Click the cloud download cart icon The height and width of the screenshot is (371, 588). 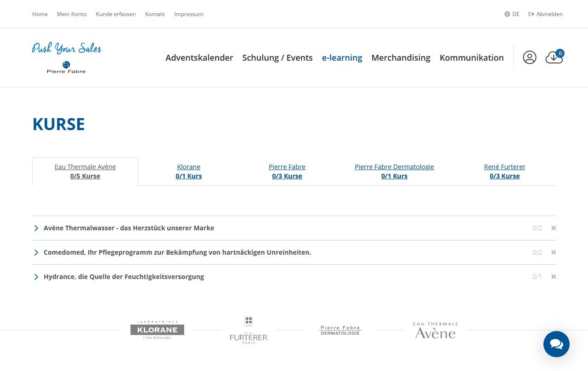[x=554, y=57]
